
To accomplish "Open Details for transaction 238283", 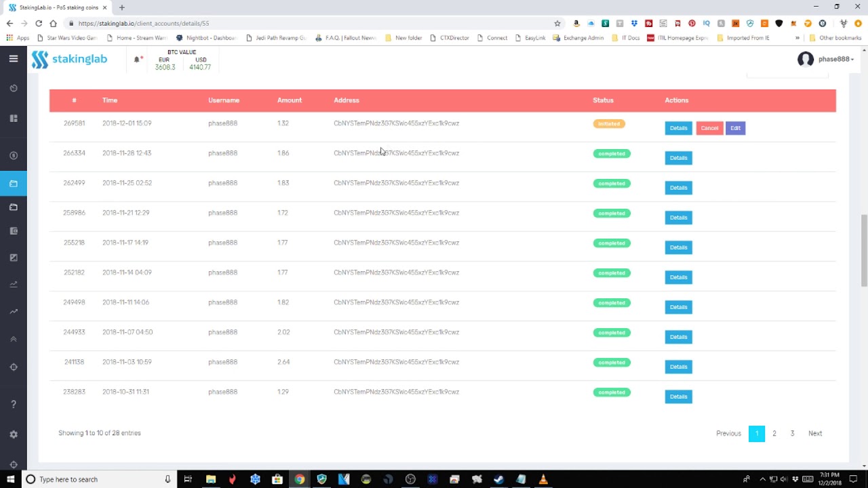I will tap(678, 396).
